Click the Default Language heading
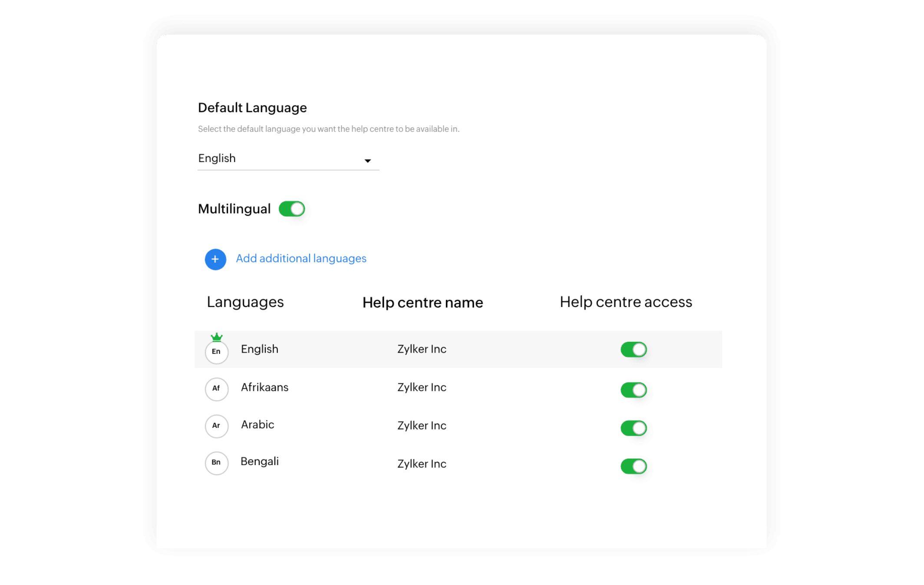The width and height of the screenshot is (924, 585). (x=252, y=107)
